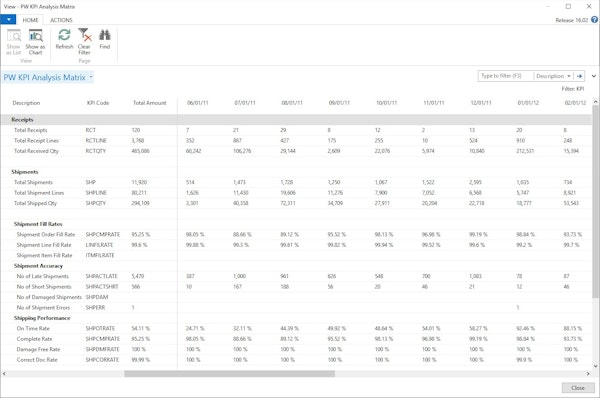
Task: Click the scroll down arrow
Action: pyautogui.click(x=595, y=366)
